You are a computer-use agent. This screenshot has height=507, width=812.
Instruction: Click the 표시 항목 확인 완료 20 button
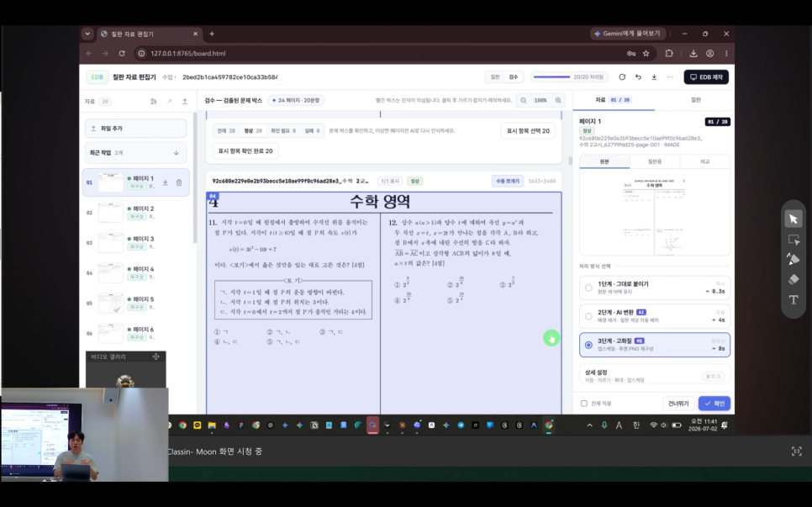tap(245, 151)
